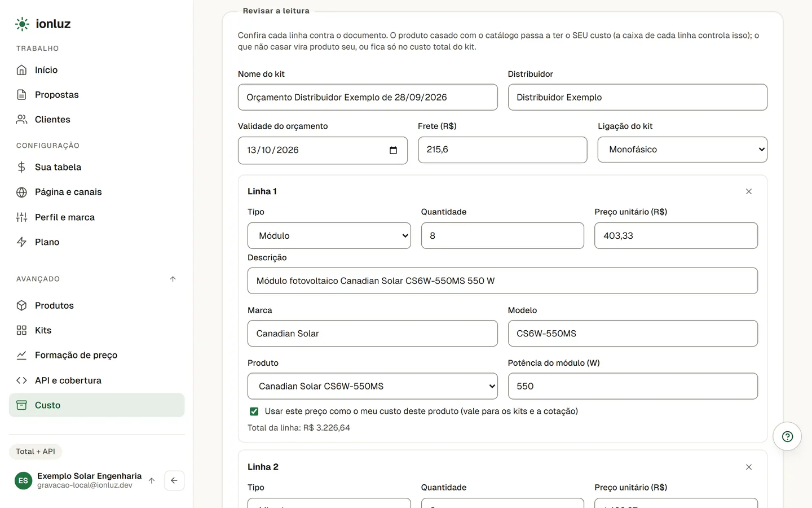Toggle the use-this-price-as-my-cost checkbox
Screen dimensions: 812x508
(254, 411)
